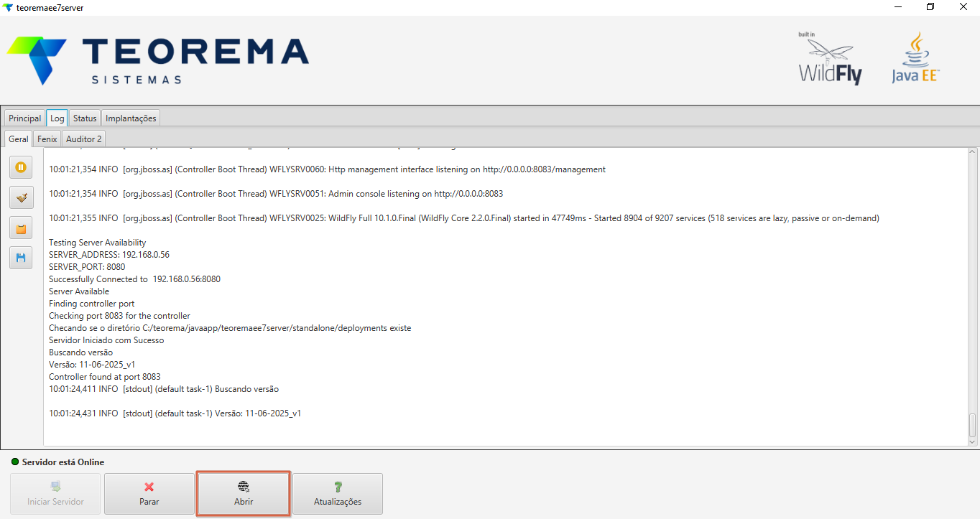
Task: Click the log panel vertical scrollbar thumb
Action: (973, 425)
